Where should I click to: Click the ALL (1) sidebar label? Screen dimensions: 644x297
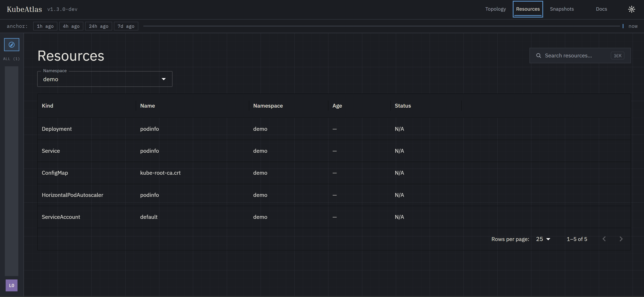pos(11,59)
